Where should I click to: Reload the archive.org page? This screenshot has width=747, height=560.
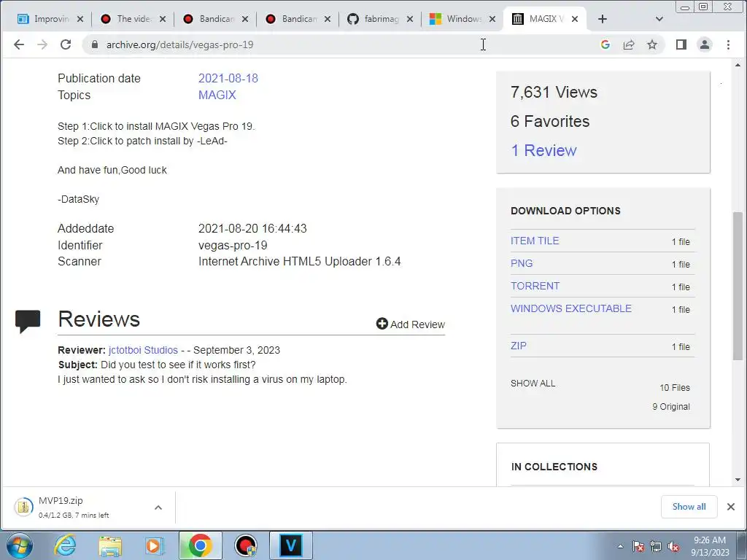tap(66, 44)
